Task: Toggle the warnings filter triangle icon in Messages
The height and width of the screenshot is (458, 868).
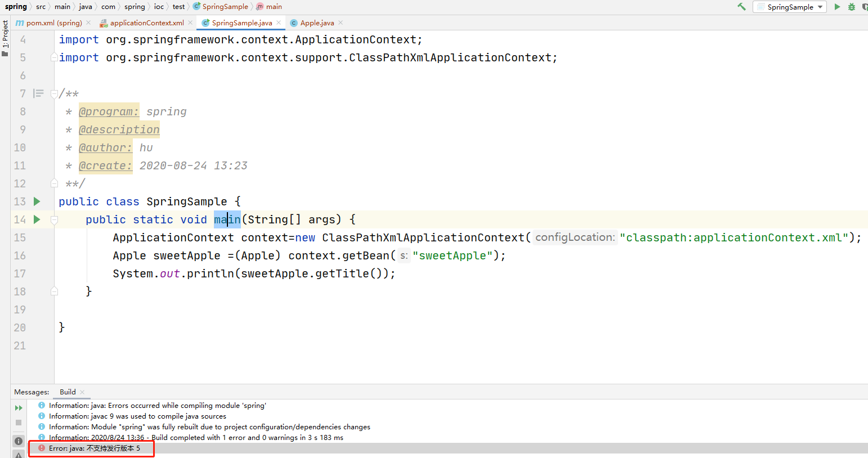Action: coord(19,455)
